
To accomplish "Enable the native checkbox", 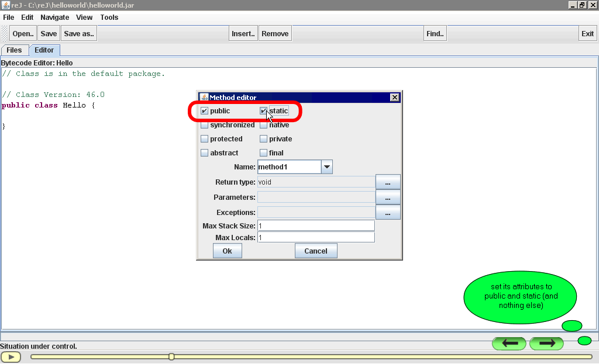I will (263, 125).
